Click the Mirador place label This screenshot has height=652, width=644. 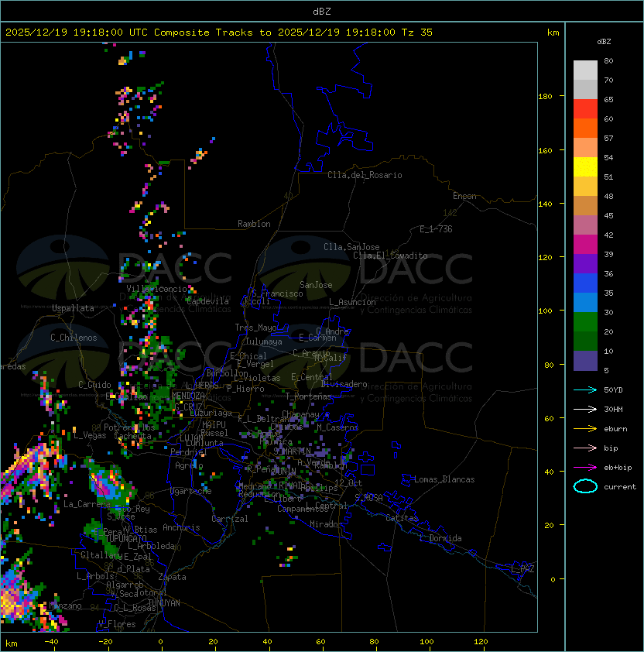[x=326, y=524]
